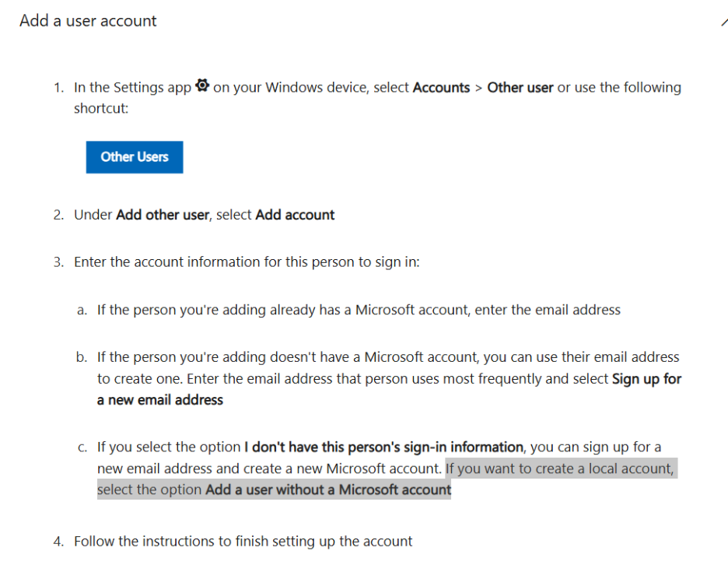The image size is (728, 579).
Task: Click the 'a new email address' bold text
Action: (x=160, y=400)
